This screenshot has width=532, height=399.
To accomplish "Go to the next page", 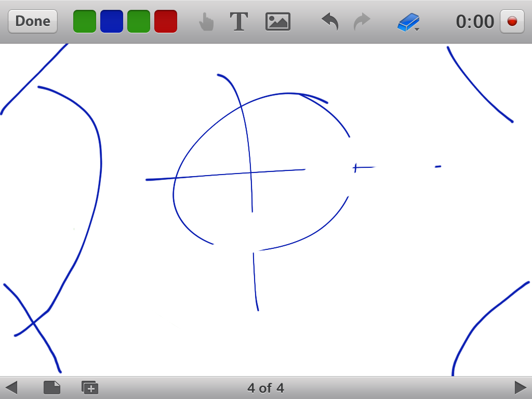I will click(x=520, y=388).
